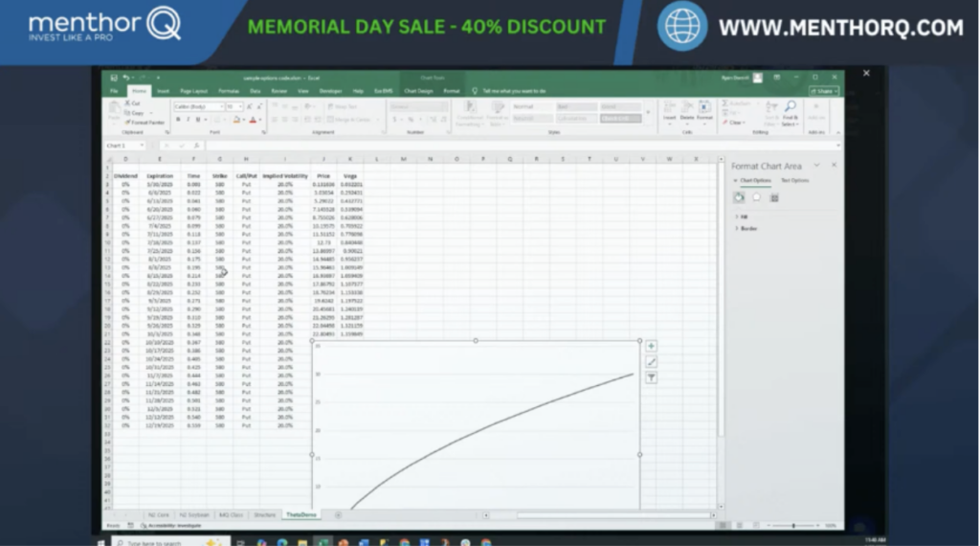Image resolution: width=980 pixels, height=546 pixels.
Task: Select the Effects icon in Format Chart Area
Action: click(x=756, y=197)
